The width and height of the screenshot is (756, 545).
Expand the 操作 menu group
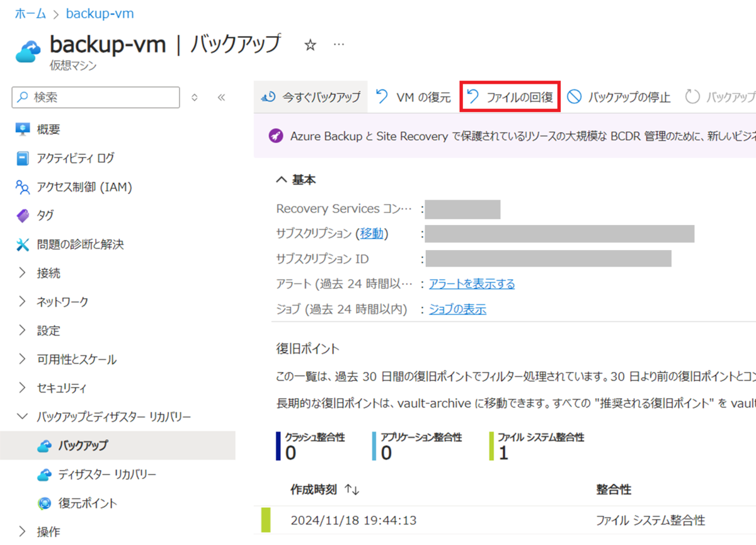[23, 532]
